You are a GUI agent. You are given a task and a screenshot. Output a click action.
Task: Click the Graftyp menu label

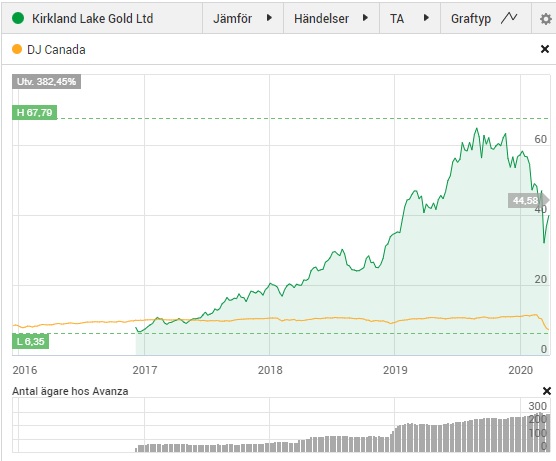coord(471,18)
